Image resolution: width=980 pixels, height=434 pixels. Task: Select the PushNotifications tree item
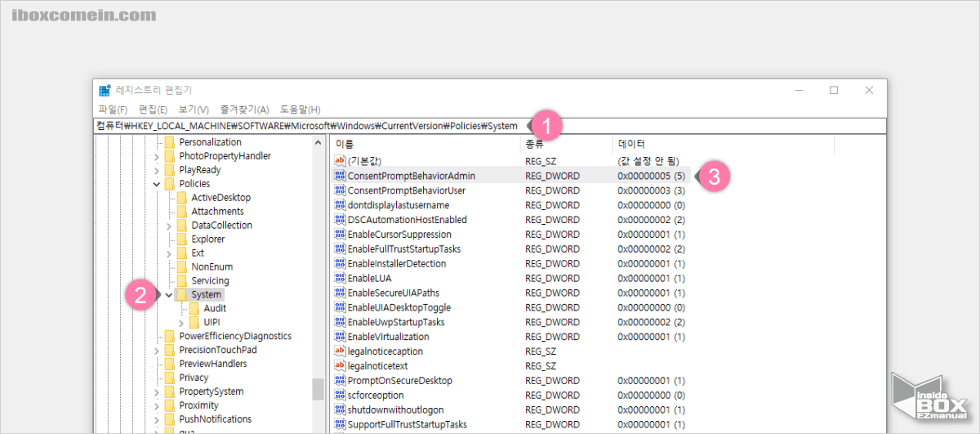point(215,419)
